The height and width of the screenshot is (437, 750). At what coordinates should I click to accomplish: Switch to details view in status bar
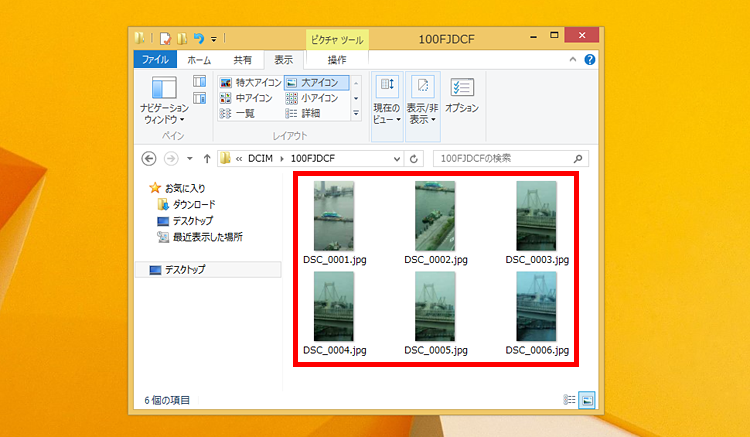point(570,400)
